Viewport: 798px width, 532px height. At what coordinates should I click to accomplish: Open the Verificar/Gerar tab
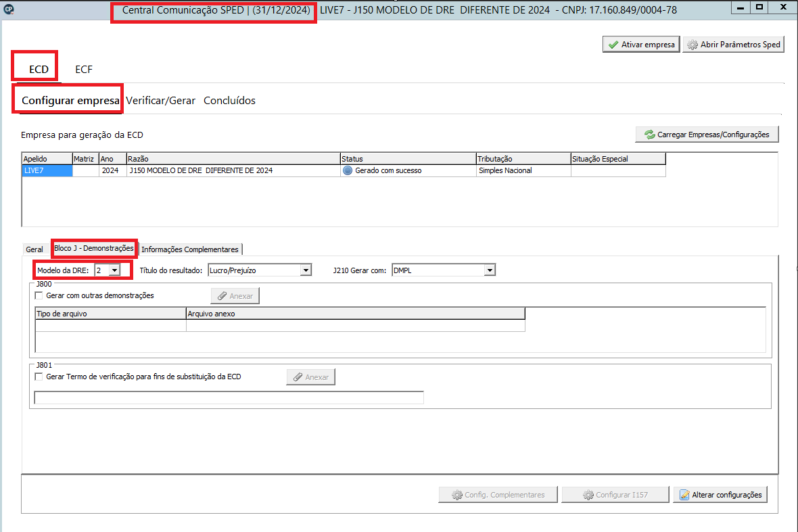coord(161,101)
